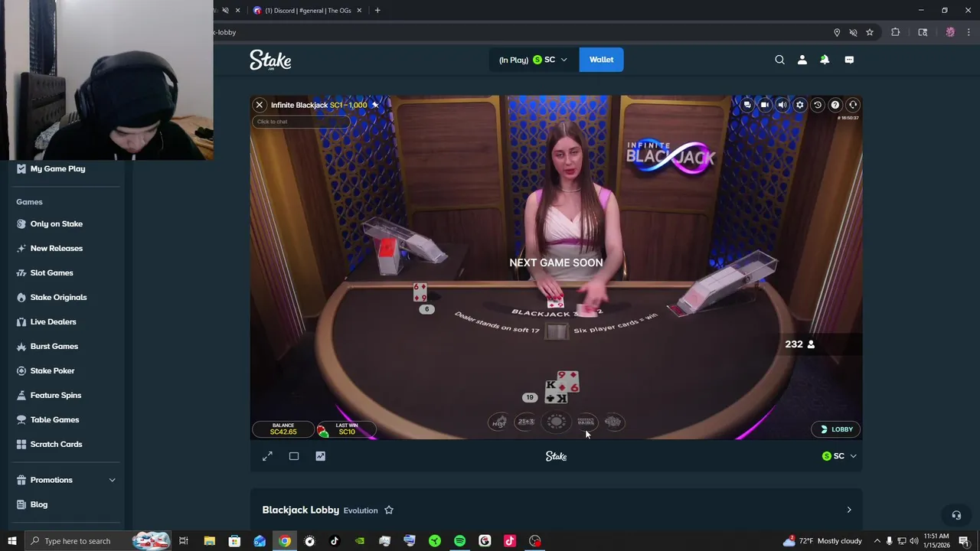Viewport: 980px width, 551px height.
Task: View the BALANCE SC42.65 panel
Action: (283, 429)
